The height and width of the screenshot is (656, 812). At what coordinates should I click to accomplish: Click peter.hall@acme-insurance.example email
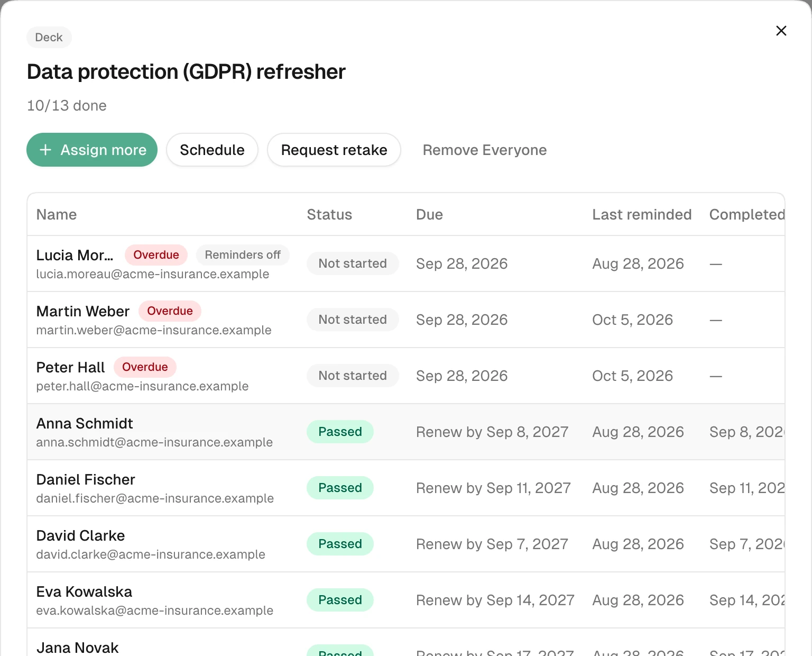tap(142, 386)
